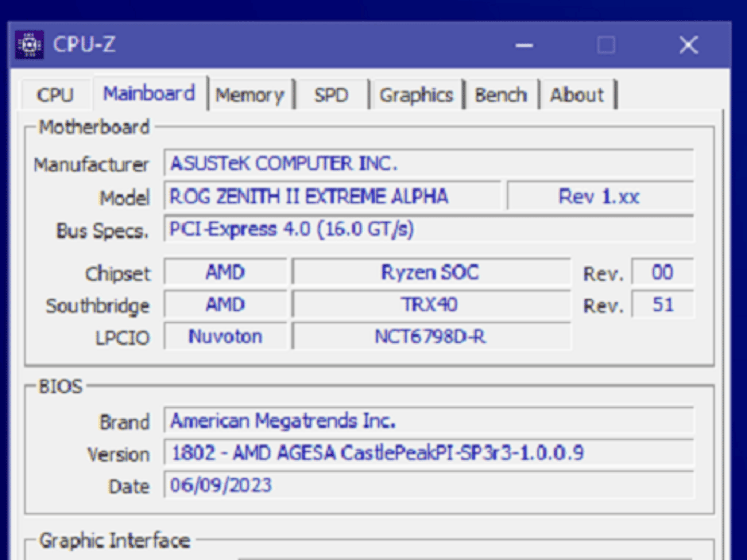Select the Mainboard tab
747x560 pixels.
coord(150,93)
